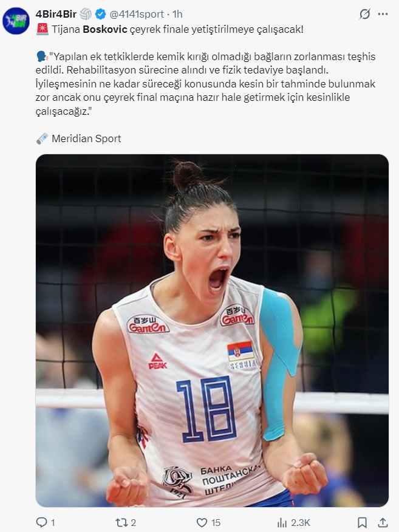Click the 4Bir4Bir display name

click(56, 14)
